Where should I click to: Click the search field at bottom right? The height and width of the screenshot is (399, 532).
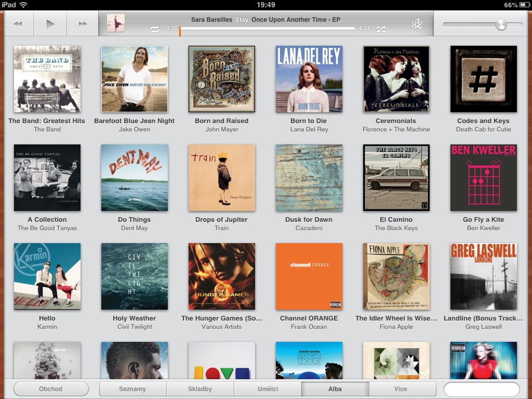[482, 389]
